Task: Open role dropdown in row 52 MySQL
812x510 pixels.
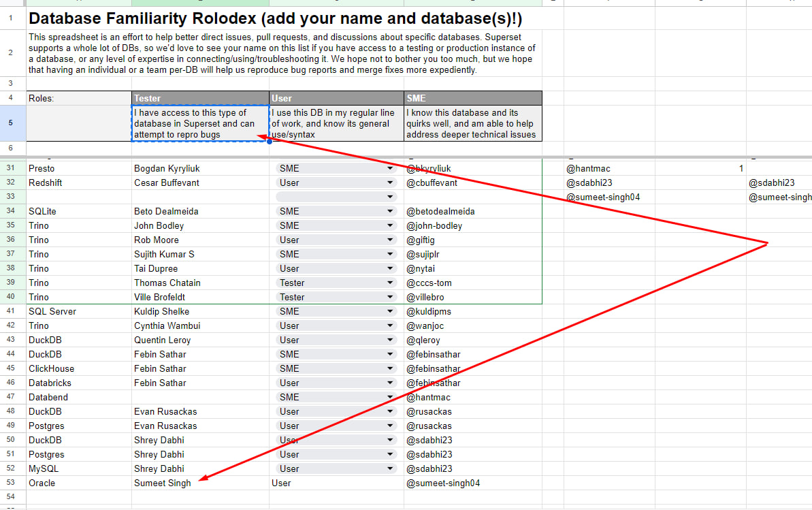Action: tap(389, 468)
